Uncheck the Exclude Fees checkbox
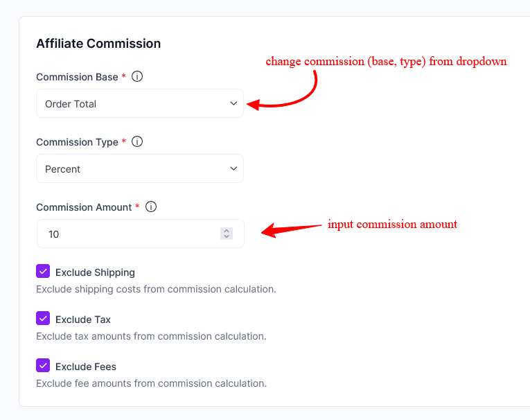Image resolution: width=530 pixels, height=420 pixels. coord(43,365)
